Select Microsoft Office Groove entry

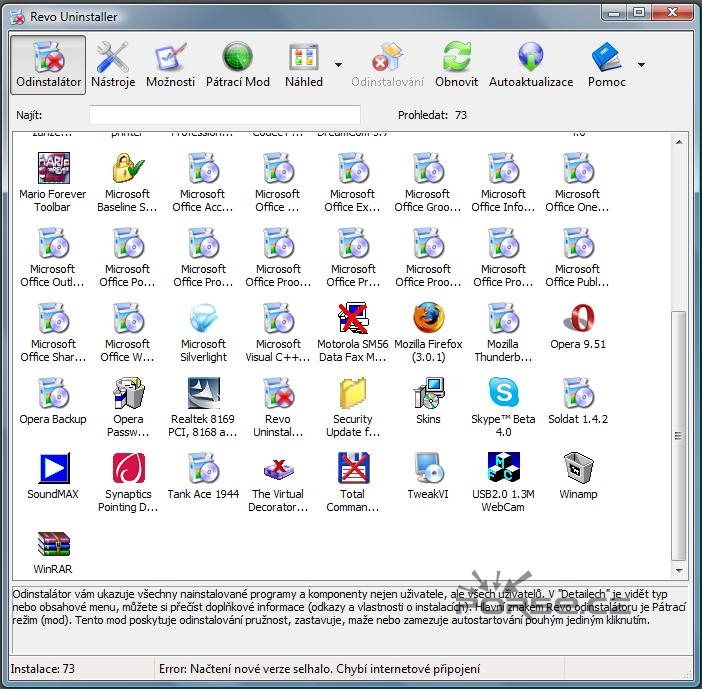click(428, 183)
